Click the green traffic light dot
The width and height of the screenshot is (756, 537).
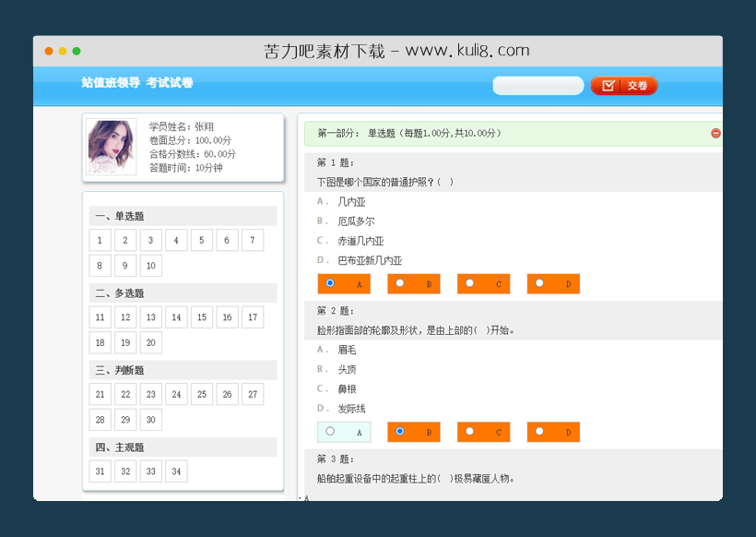point(77,51)
